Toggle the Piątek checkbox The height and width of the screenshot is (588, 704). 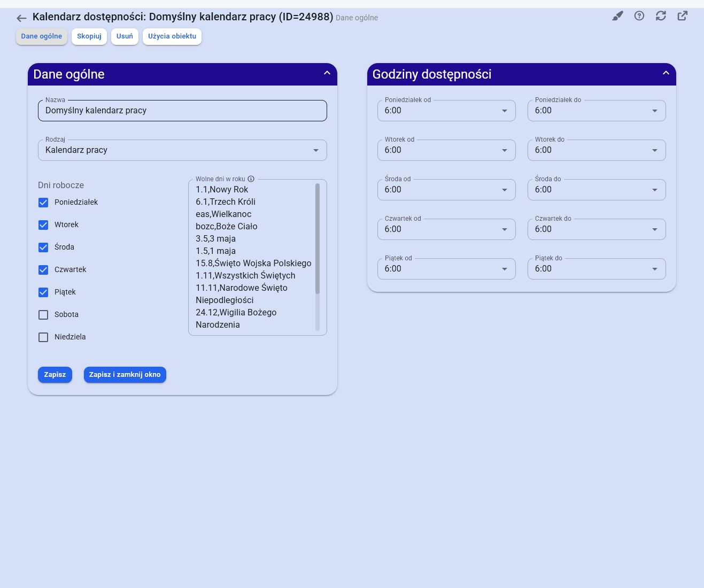tap(43, 292)
